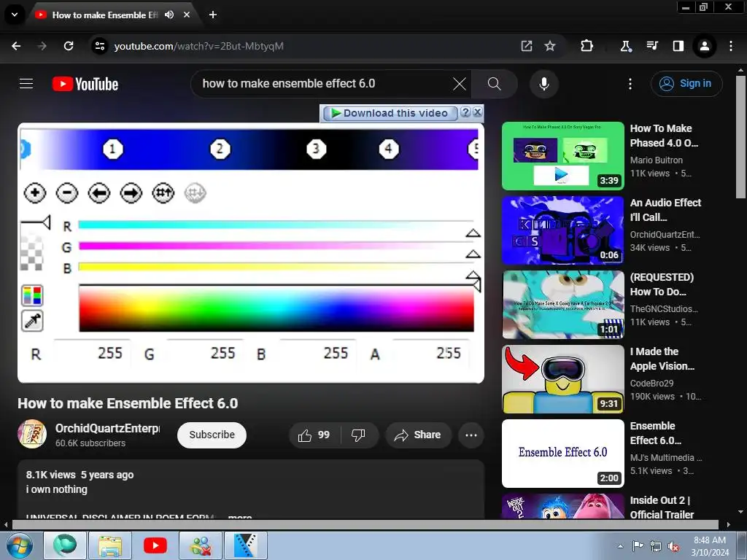Open browser extensions puzzle icon
747x560 pixels.
coord(587,46)
